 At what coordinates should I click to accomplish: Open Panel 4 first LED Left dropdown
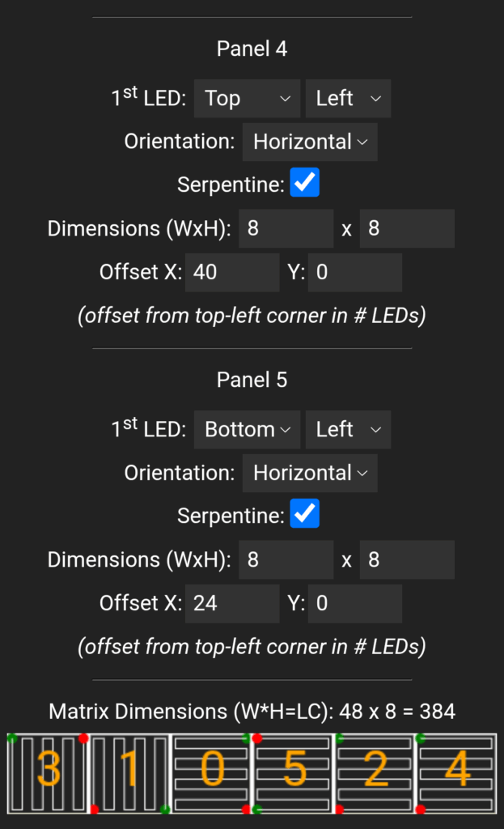pos(348,98)
